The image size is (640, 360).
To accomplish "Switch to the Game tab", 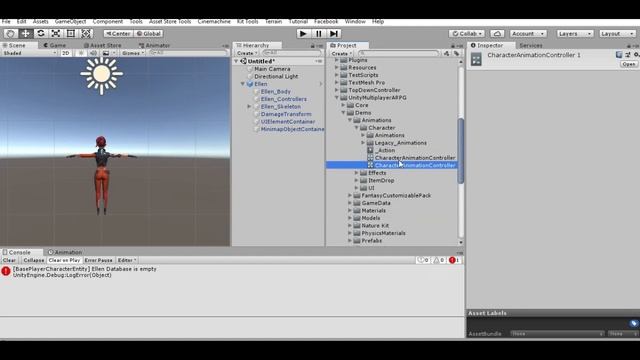I will pos(55,45).
